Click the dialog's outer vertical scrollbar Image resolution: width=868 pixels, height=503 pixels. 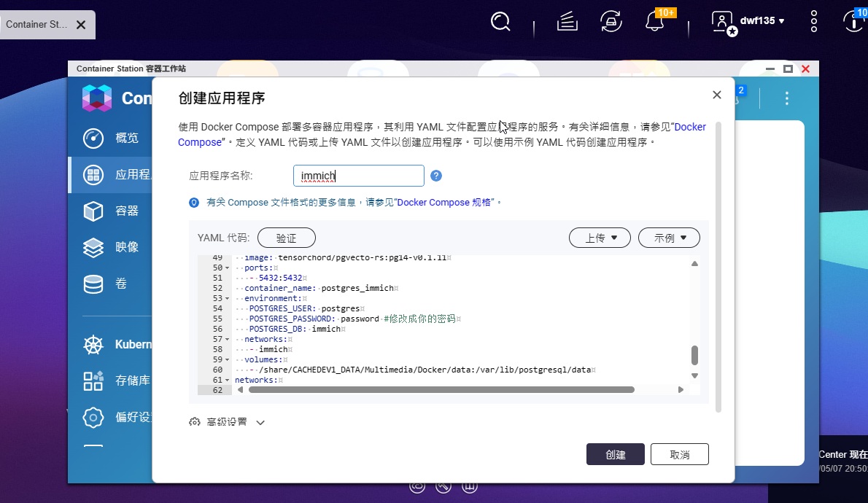pos(718,268)
